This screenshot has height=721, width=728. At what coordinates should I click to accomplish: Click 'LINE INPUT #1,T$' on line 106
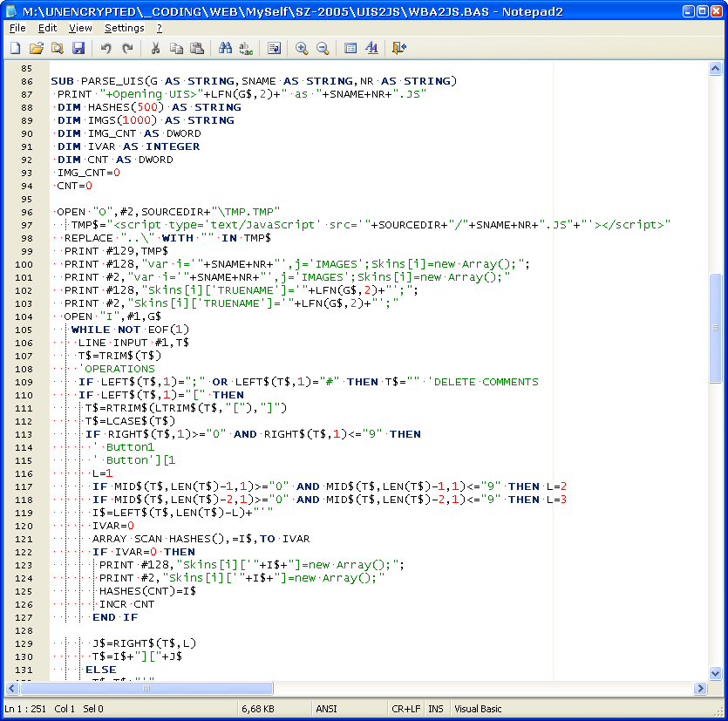click(133, 343)
